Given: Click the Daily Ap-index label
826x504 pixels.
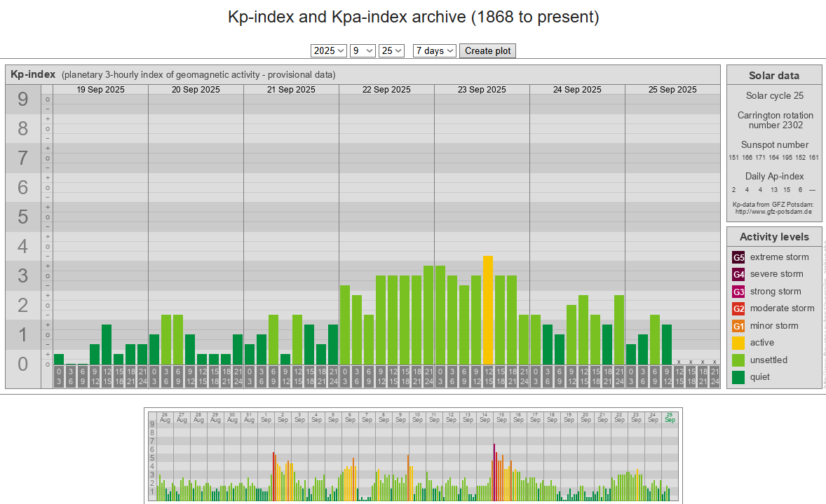Looking at the screenshot, I should pos(774,177).
